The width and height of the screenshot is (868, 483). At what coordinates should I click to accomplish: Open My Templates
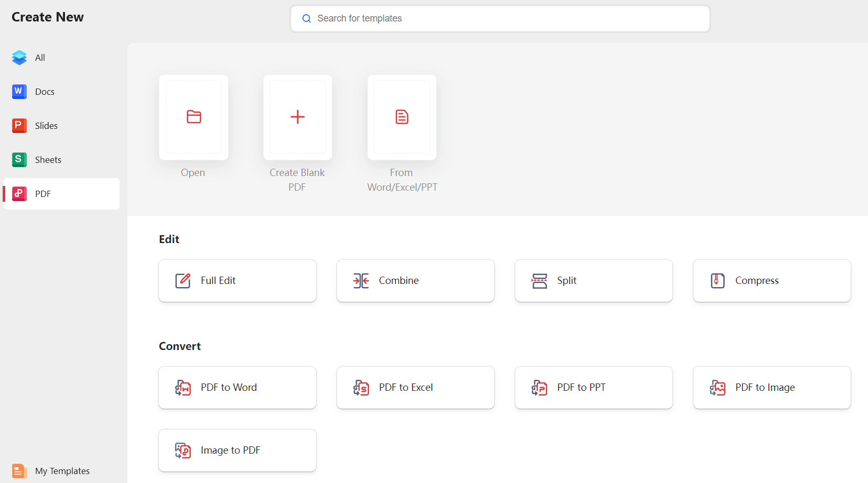(x=61, y=470)
